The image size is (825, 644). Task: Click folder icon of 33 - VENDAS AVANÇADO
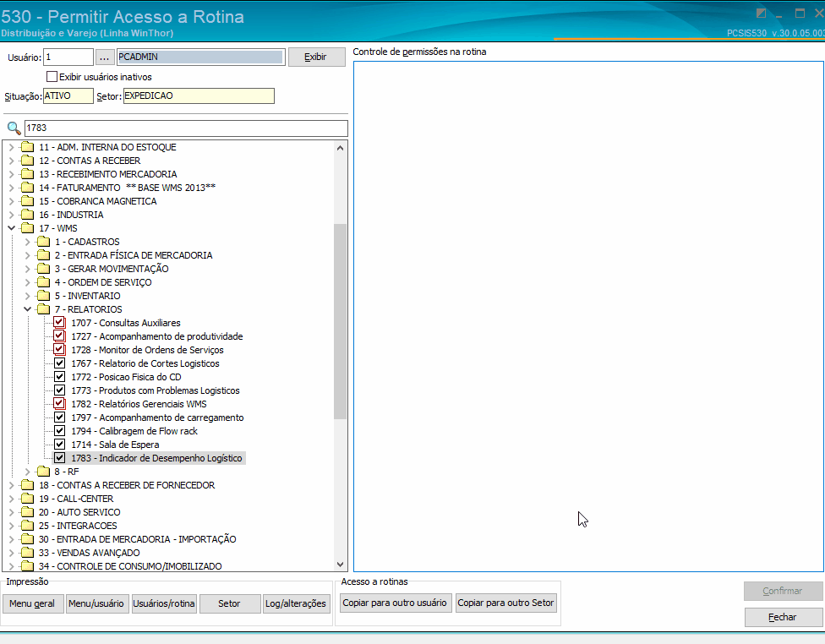click(x=27, y=553)
